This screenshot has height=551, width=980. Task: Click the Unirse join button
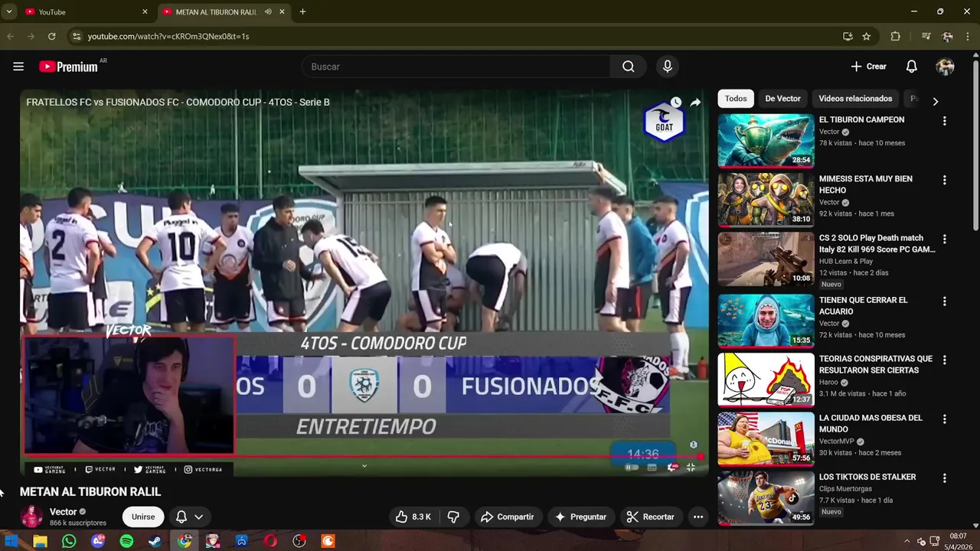tap(143, 517)
